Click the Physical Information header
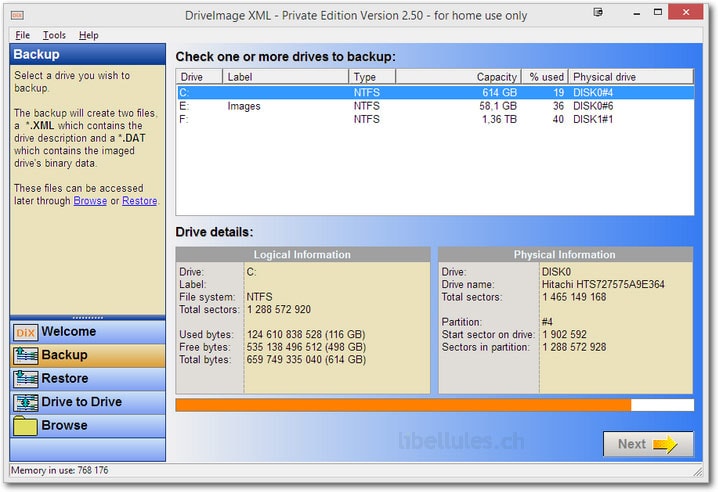Viewport: 718px width, 492px height. (x=565, y=255)
